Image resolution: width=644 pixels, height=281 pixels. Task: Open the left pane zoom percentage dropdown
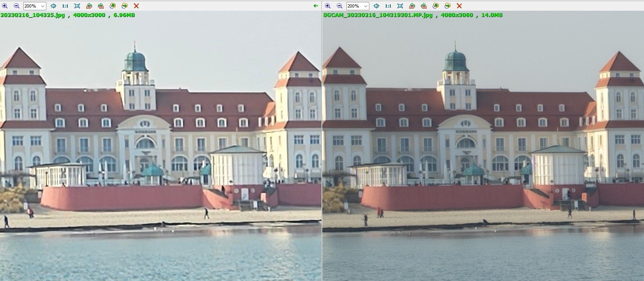[x=43, y=6]
